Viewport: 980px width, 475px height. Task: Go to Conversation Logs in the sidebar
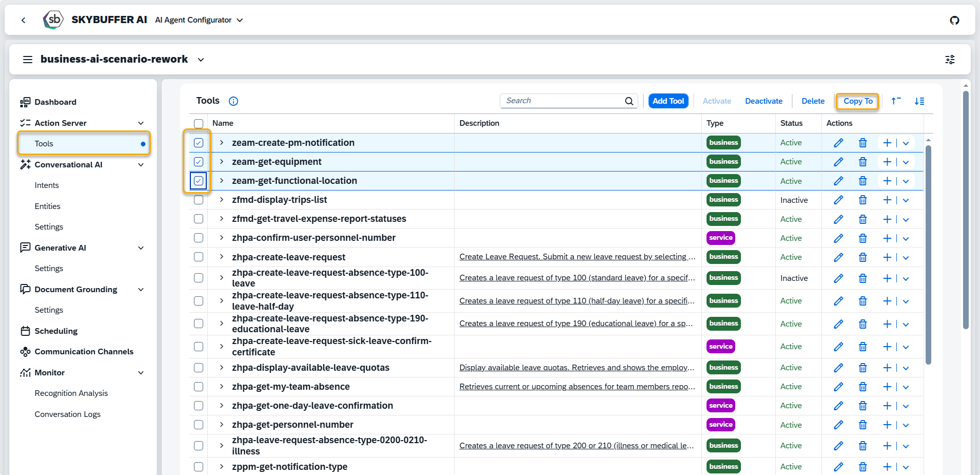[67, 414]
